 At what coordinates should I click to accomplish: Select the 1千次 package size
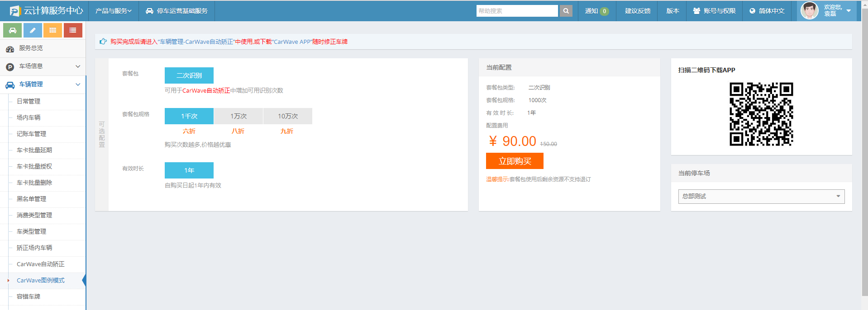point(189,116)
